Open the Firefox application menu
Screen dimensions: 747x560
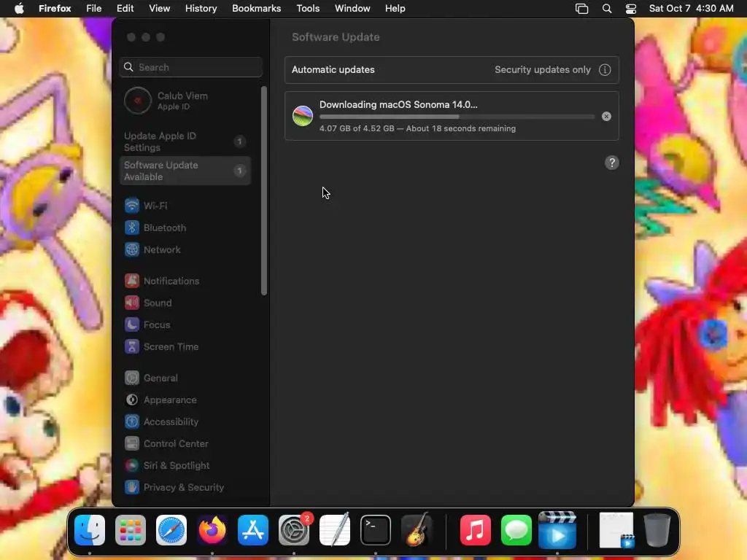pyautogui.click(x=55, y=9)
